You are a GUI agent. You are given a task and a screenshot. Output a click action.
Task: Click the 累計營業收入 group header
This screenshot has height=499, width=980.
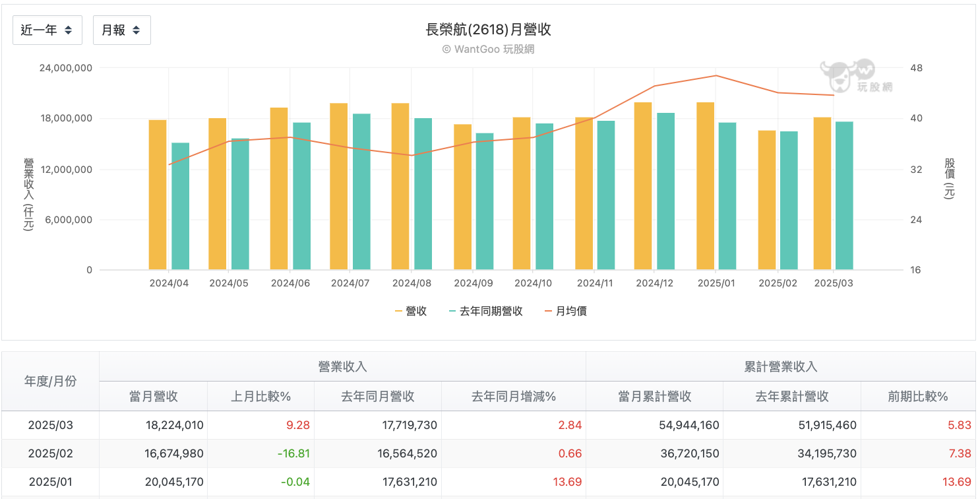click(x=781, y=366)
